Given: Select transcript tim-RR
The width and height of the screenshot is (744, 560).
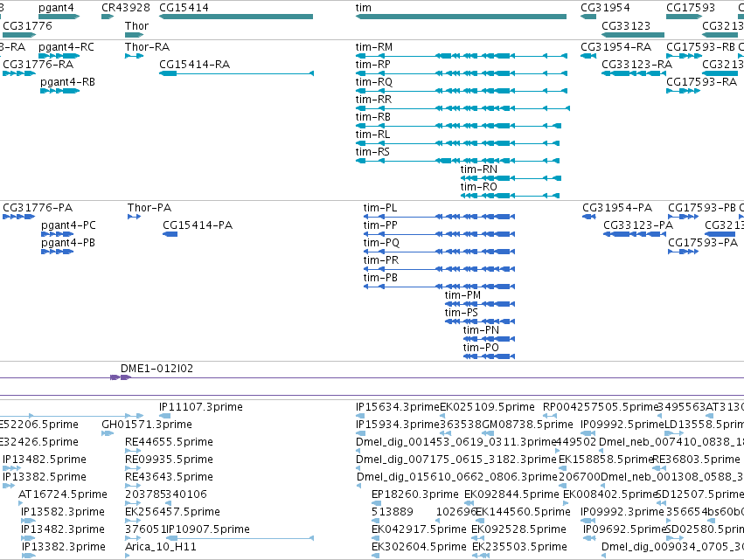Looking at the screenshot, I should (462, 108).
